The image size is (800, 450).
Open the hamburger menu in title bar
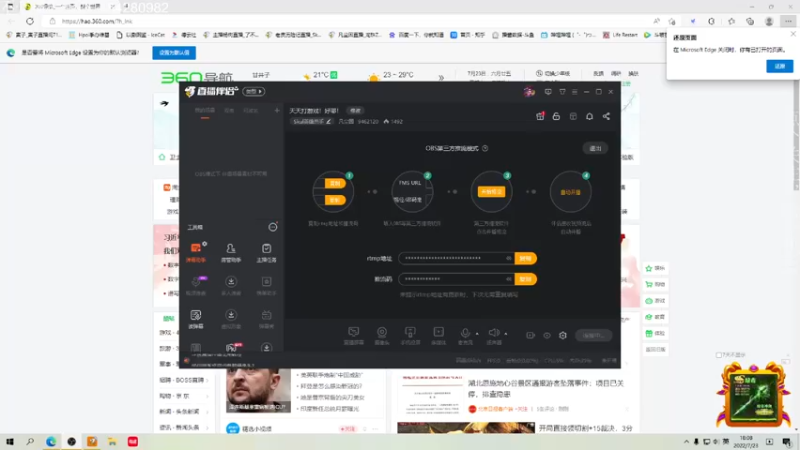(x=574, y=92)
